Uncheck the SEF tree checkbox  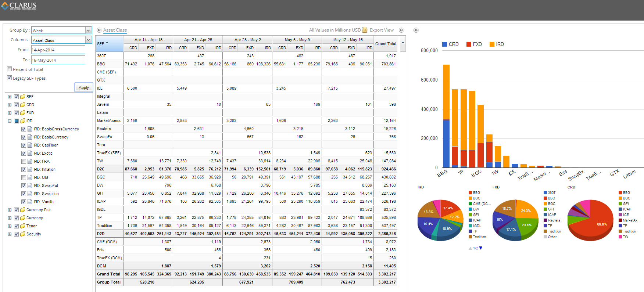16,97
